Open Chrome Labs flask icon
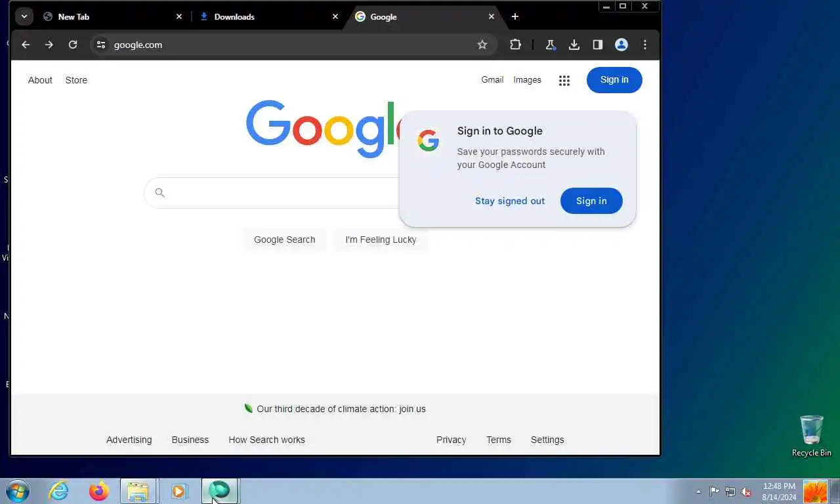Viewport: 840px width, 504px height. pyautogui.click(x=551, y=45)
